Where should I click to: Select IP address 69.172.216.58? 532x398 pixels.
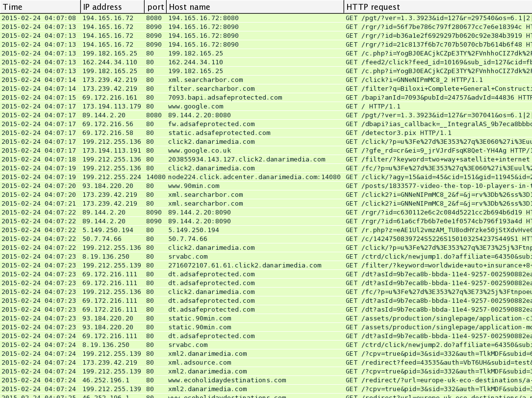(x=108, y=133)
